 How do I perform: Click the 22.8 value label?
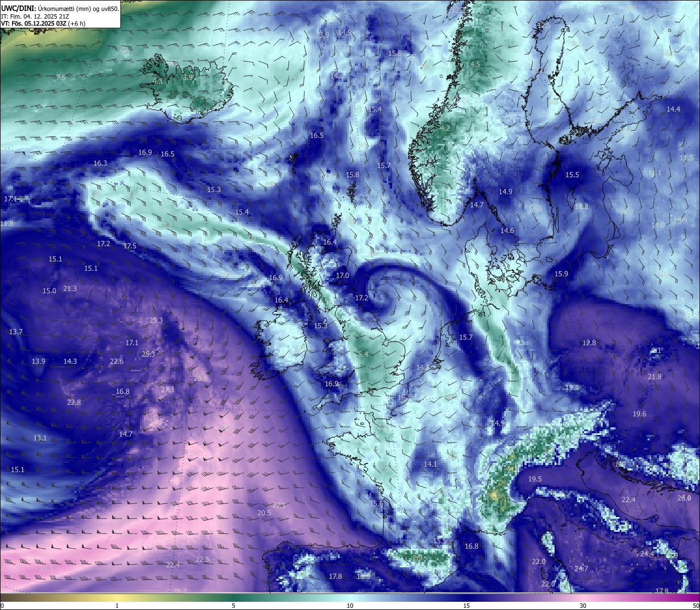coord(74,402)
